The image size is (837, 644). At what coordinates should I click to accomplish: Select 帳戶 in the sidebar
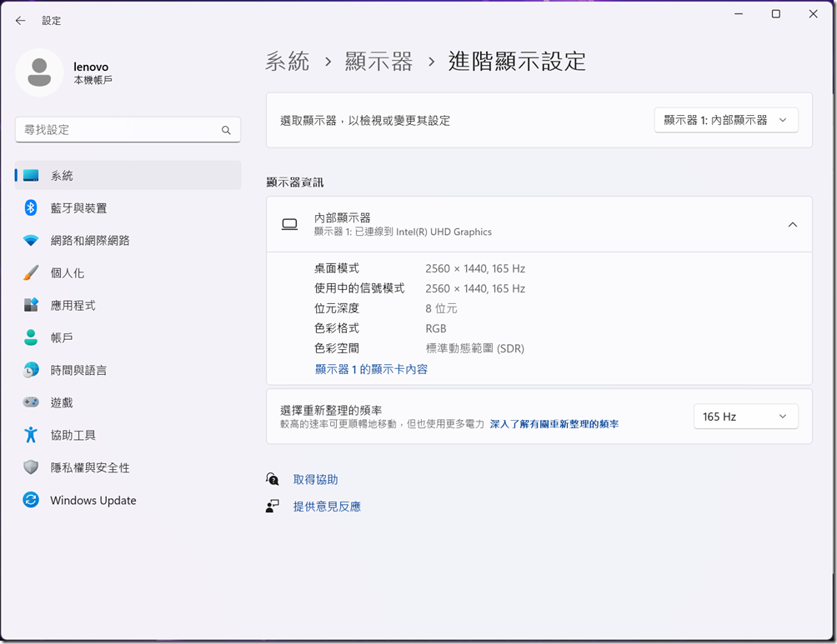pyautogui.click(x=62, y=337)
